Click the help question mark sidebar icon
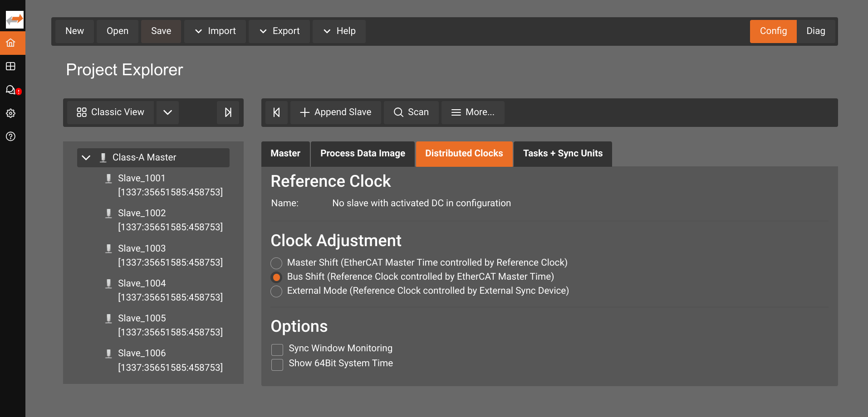Screen dimensions: 868x417 (11, 136)
